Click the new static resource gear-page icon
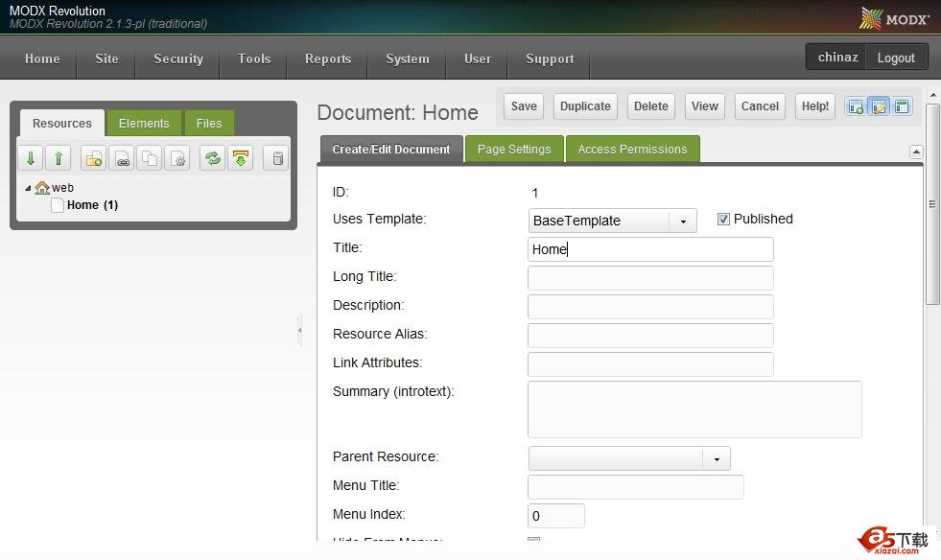Image resolution: width=941 pixels, height=560 pixels. tap(176, 158)
